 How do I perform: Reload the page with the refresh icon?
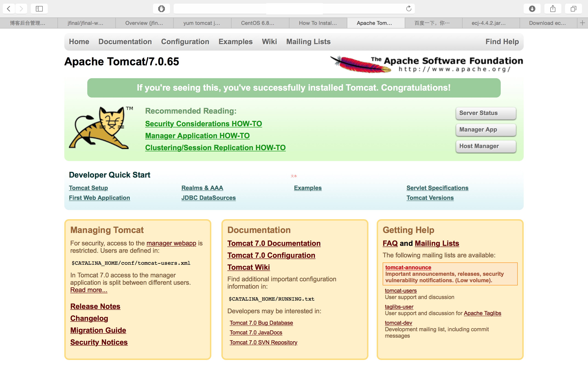409,9
